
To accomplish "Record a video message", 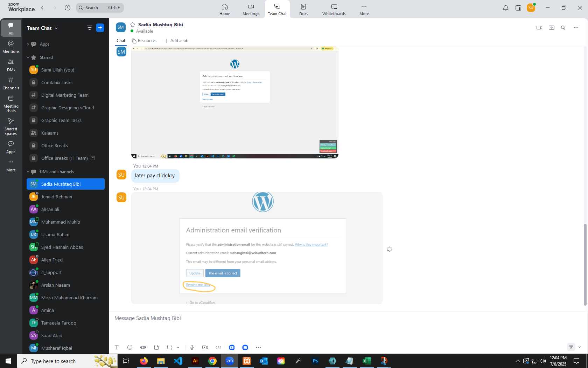I will pos(205,347).
